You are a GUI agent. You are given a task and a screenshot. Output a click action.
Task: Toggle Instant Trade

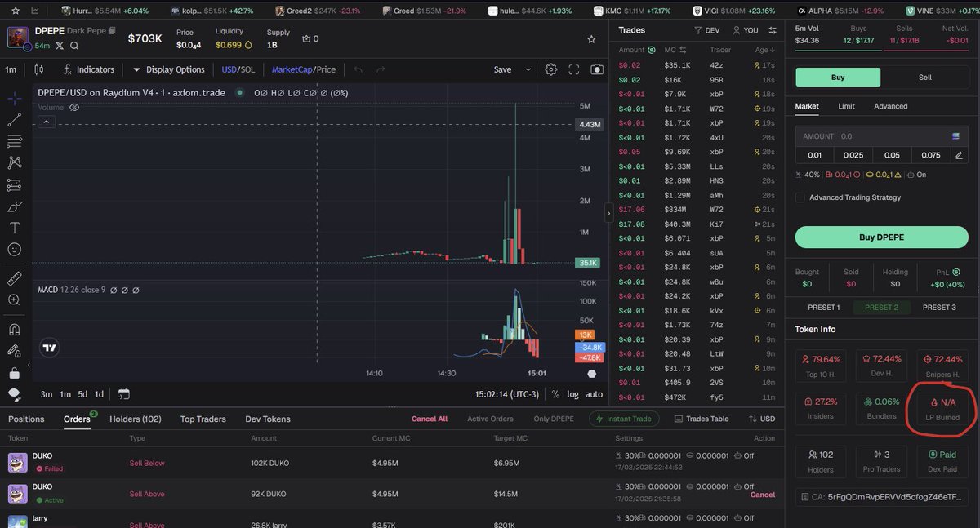(624, 419)
